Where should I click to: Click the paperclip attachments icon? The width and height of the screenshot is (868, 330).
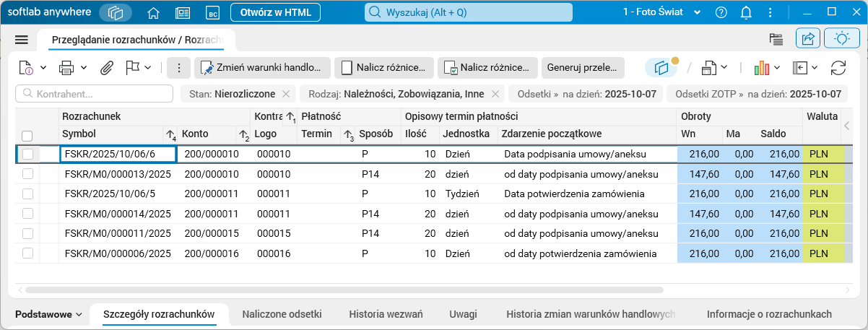106,68
